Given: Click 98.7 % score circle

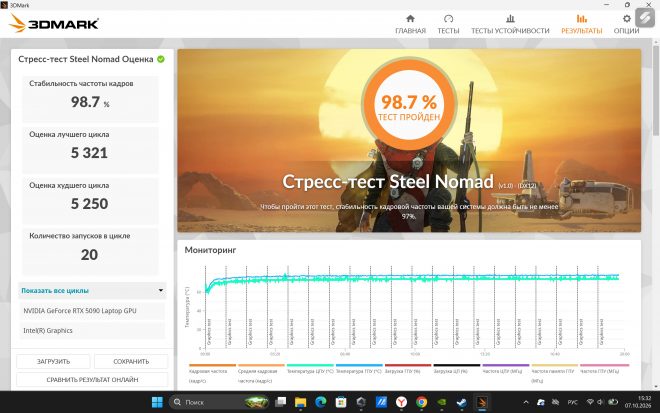Looking at the screenshot, I should [409, 104].
